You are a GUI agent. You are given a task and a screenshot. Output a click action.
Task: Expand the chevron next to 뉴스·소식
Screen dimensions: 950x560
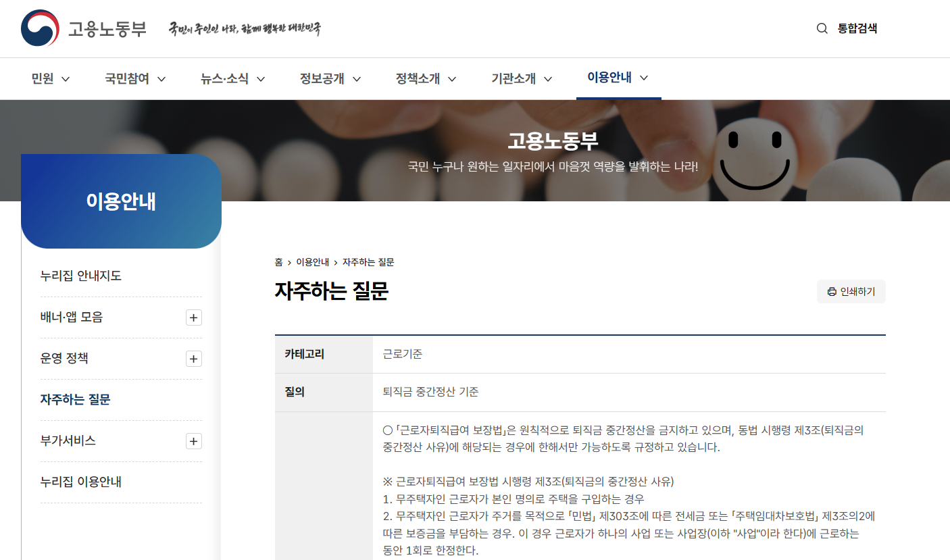[x=260, y=79]
